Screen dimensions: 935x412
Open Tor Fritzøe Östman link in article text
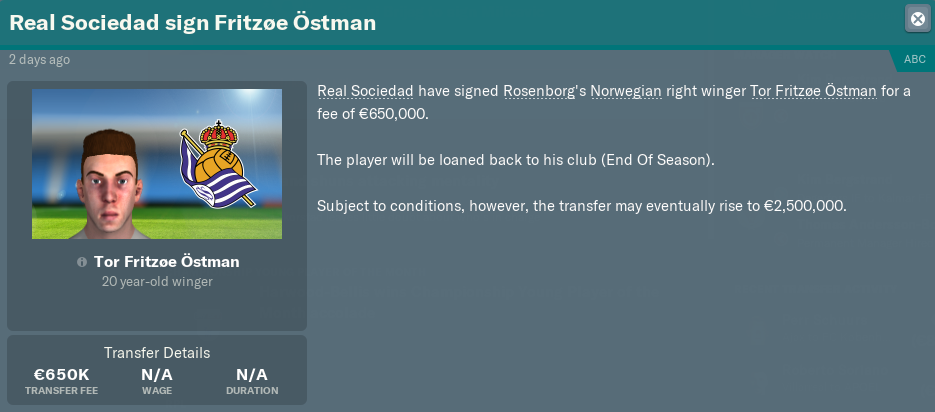pos(813,91)
